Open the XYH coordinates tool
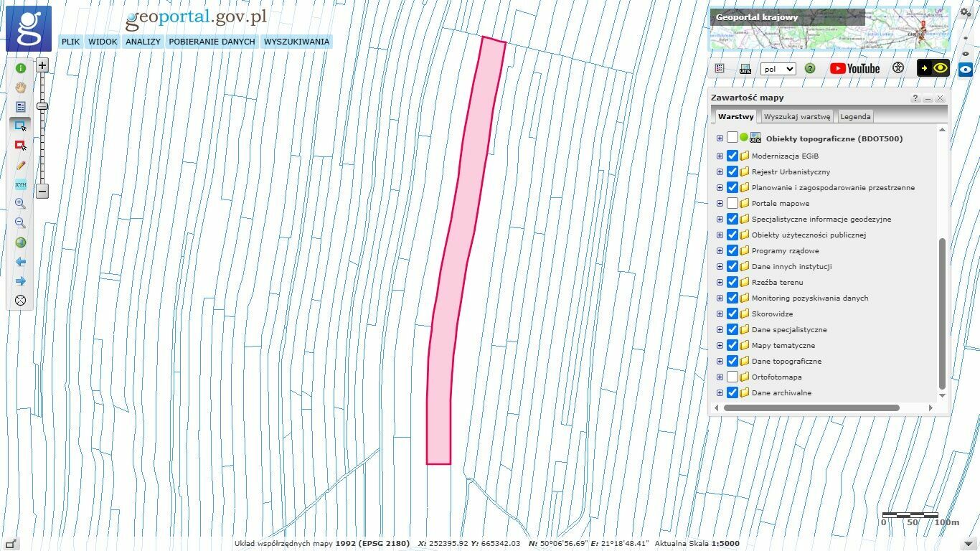 [x=20, y=184]
